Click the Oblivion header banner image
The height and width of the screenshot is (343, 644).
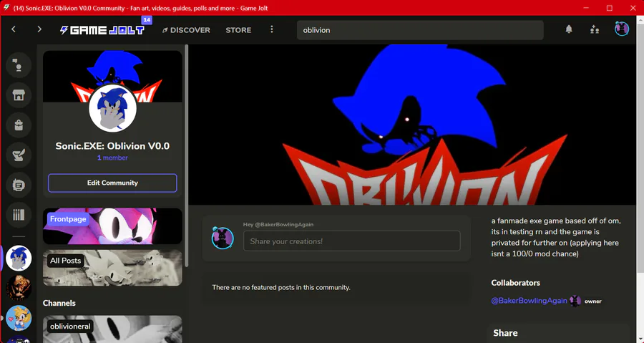click(412, 125)
